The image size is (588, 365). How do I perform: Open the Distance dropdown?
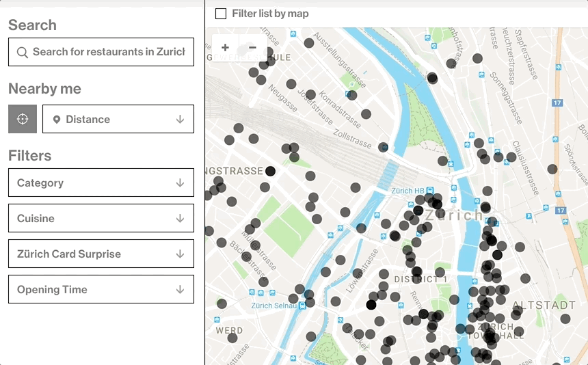coord(118,119)
